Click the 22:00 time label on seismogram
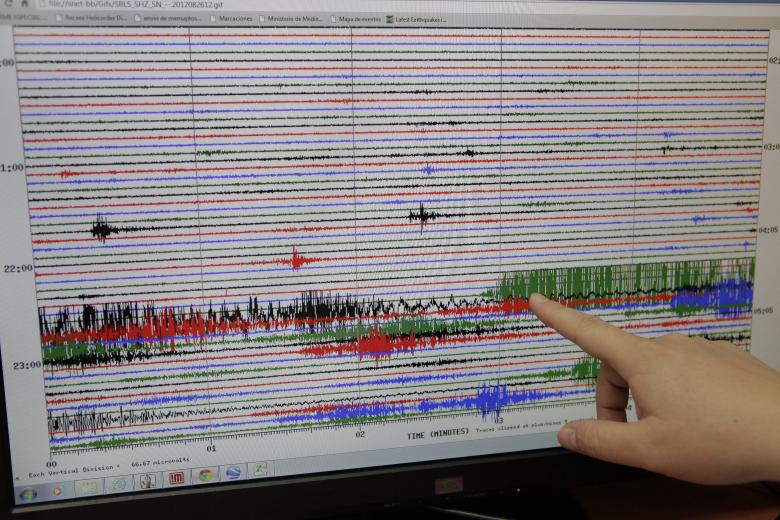 click(18, 269)
